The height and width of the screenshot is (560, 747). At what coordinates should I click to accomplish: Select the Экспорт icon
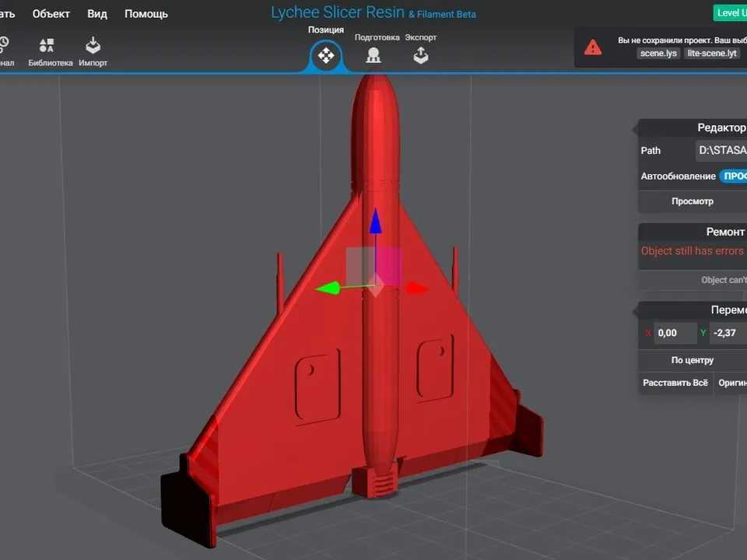tap(420, 54)
